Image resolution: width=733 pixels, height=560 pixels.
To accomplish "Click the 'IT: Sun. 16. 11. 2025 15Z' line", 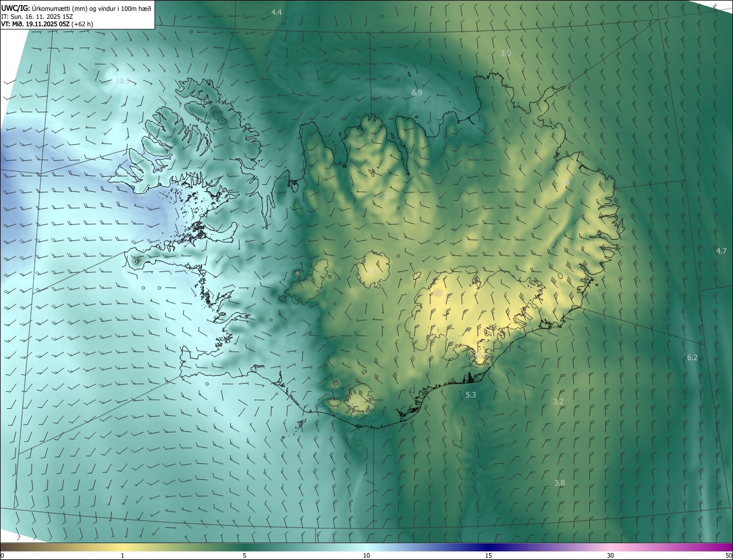I will (37, 17).
